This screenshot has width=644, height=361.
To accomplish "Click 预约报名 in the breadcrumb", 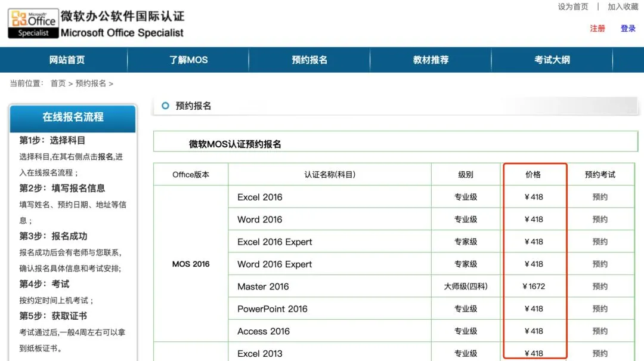I will 91,84.
